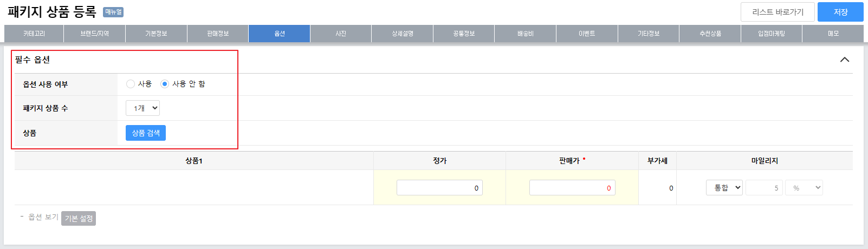Open the 패키지 상품 수 dropdown
This screenshot has height=249, width=868.
pyautogui.click(x=142, y=108)
